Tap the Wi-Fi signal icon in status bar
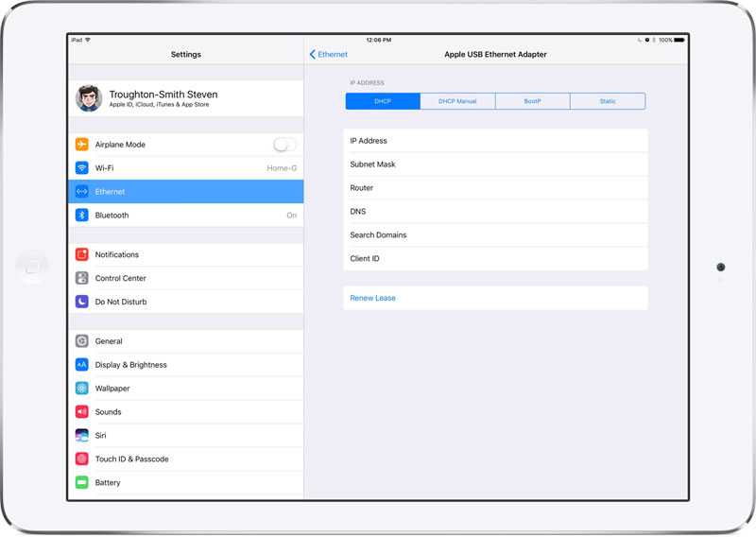 pos(88,40)
